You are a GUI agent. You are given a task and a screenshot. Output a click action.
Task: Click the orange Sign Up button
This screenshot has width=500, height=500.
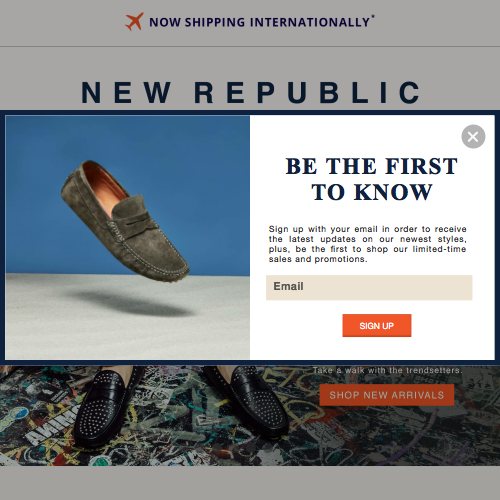377,325
